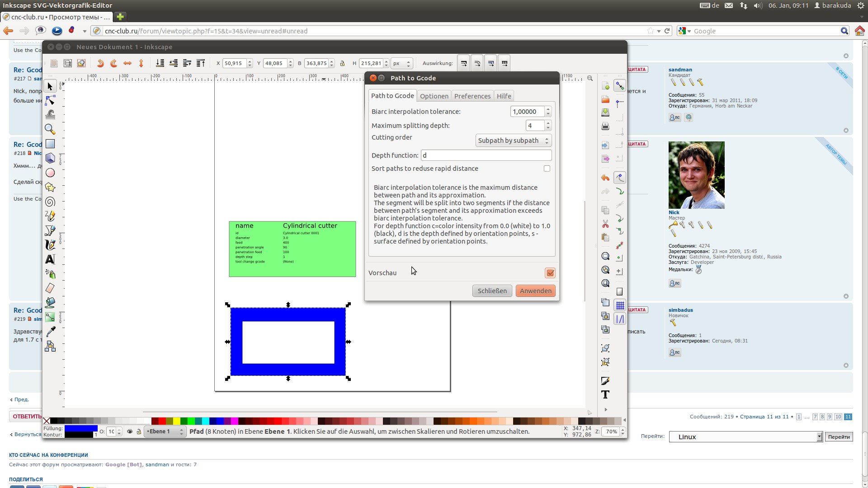Expand the Ebene 1 layer dropdown
The width and height of the screenshot is (868, 488).
(x=165, y=432)
